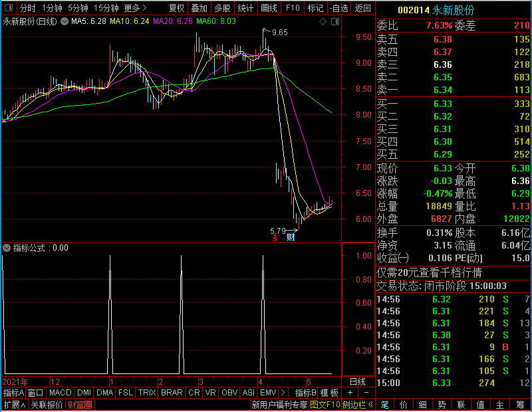
Task: Select the DMA indicator
Action: 105,393
